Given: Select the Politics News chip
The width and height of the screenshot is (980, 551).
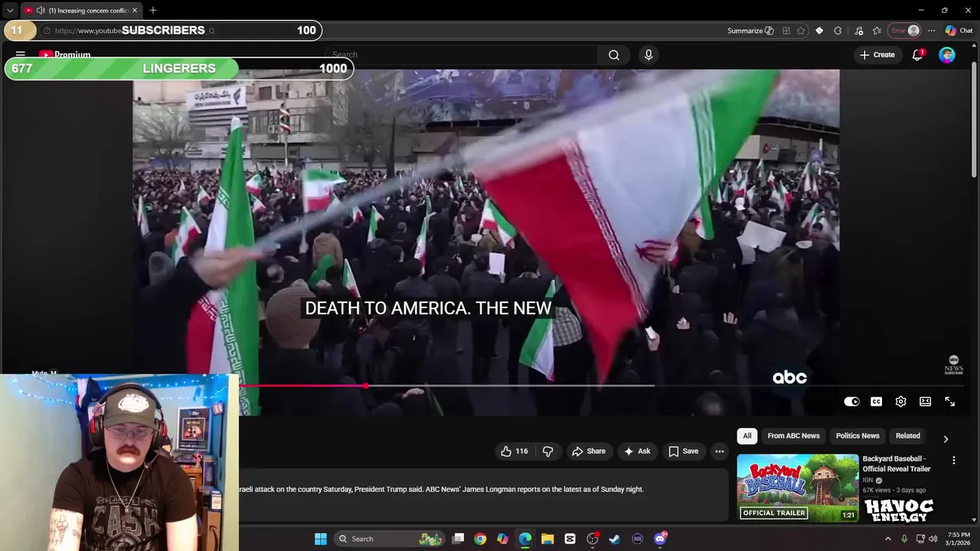Looking at the screenshot, I should 857,436.
